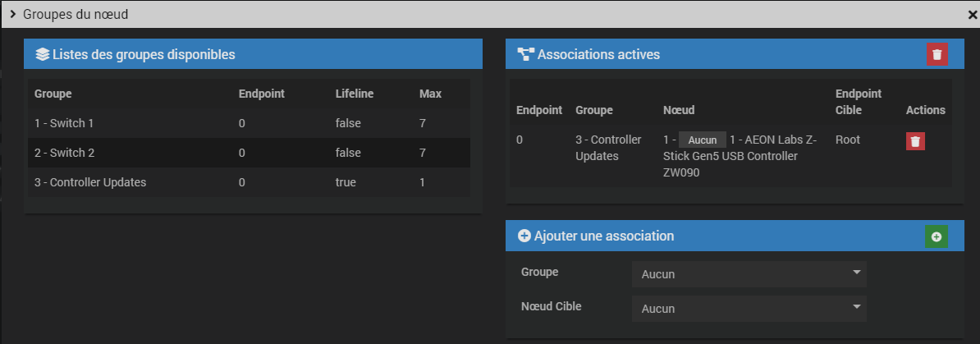Collapse the Groupes du nœud chevron

[13, 15]
